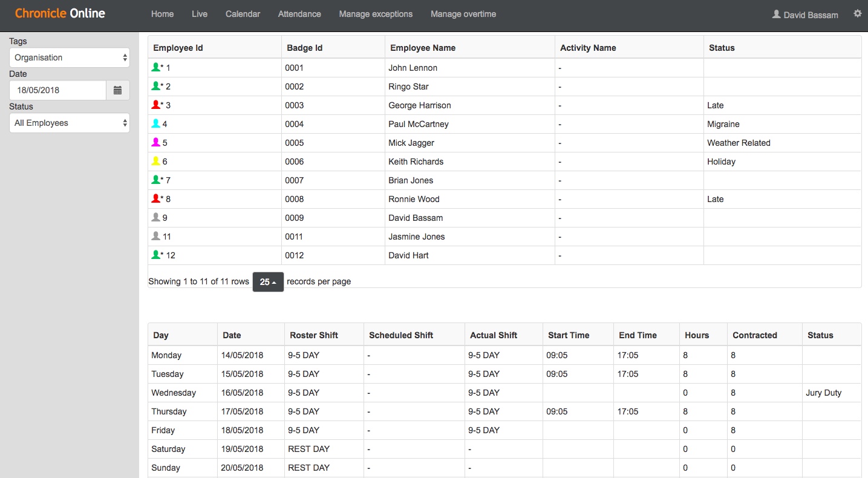Go to the Attendance menu
Screen dimensions: 868x478
(x=299, y=14)
